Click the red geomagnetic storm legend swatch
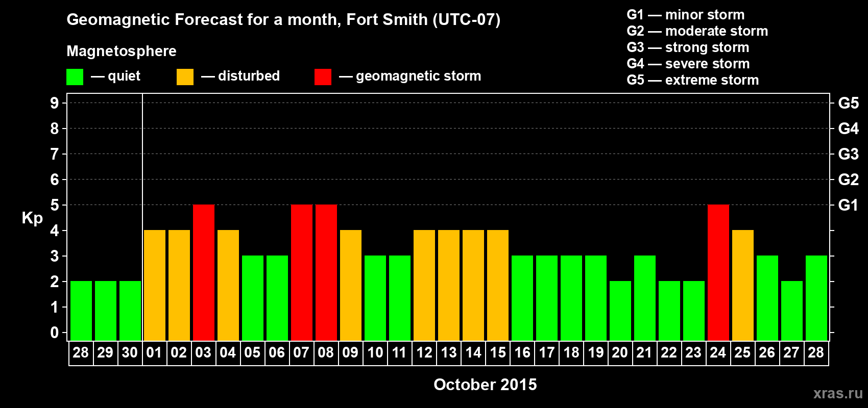This screenshot has width=868, height=408. click(x=323, y=77)
